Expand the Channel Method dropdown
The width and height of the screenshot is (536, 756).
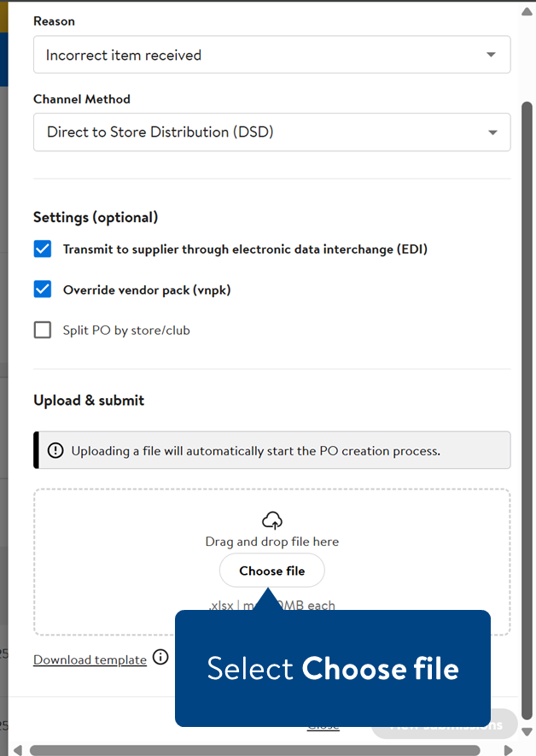(x=271, y=132)
